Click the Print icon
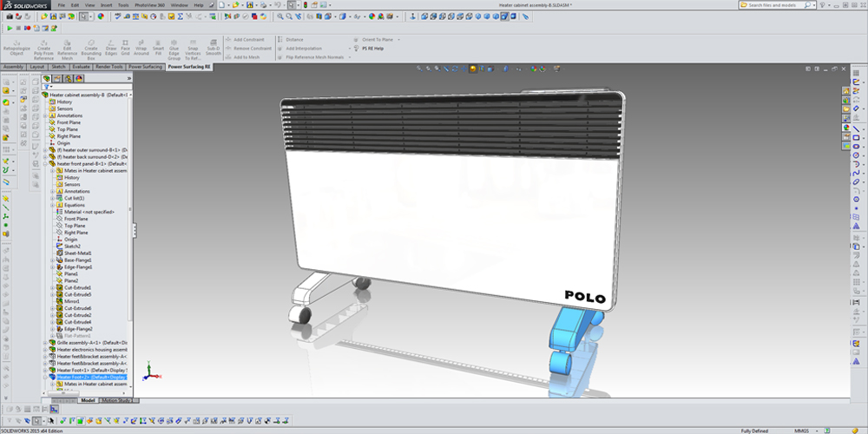The image size is (868, 434). point(264,5)
